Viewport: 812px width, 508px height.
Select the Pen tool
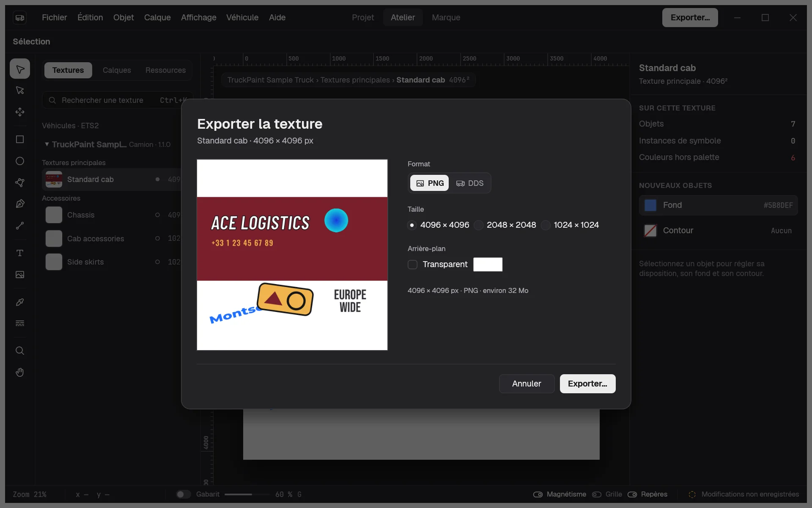(20, 204)
